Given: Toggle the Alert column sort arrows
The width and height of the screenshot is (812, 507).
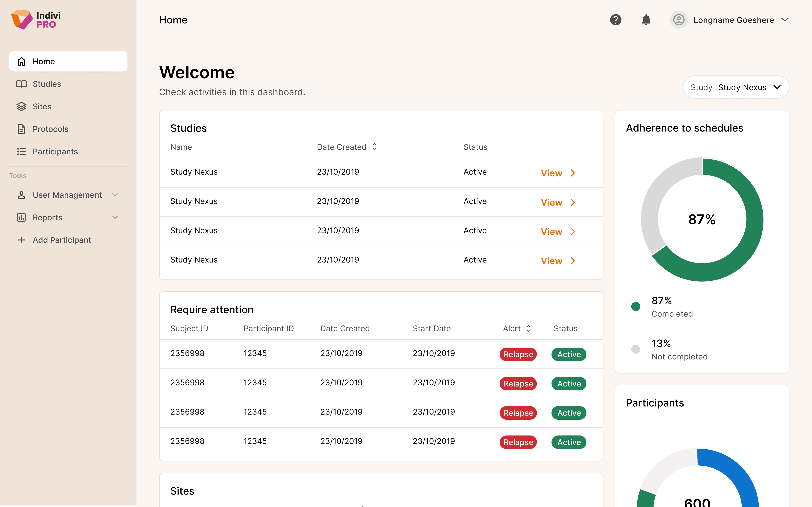Looking at the screenshot, I should tap(528, 328).
